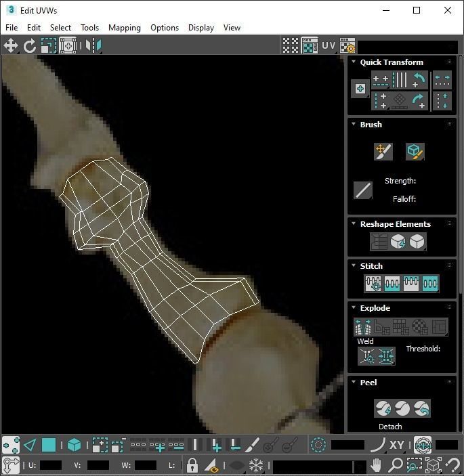The width and height of the screenshot is (464, 476).
Task: Open the Edit menu
Action: click(34, 28)
